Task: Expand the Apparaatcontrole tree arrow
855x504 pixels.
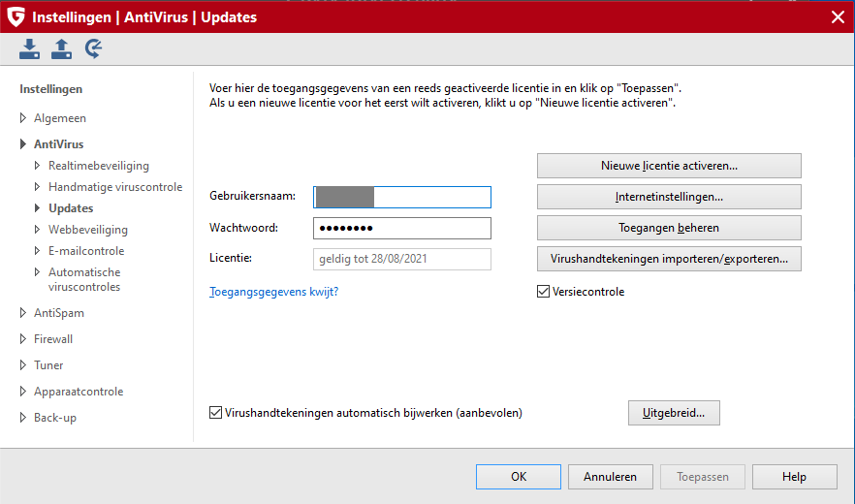Action: coord(23,392)
